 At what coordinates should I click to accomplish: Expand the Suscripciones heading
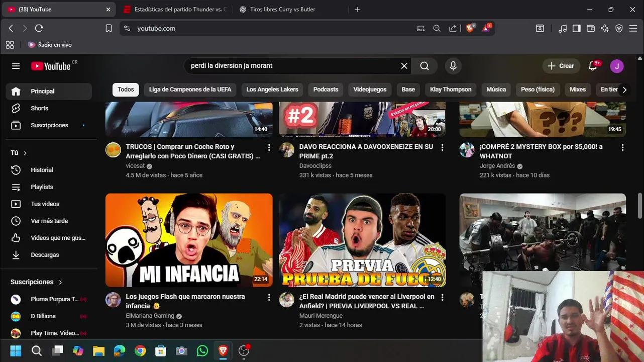tap(36, 282)
